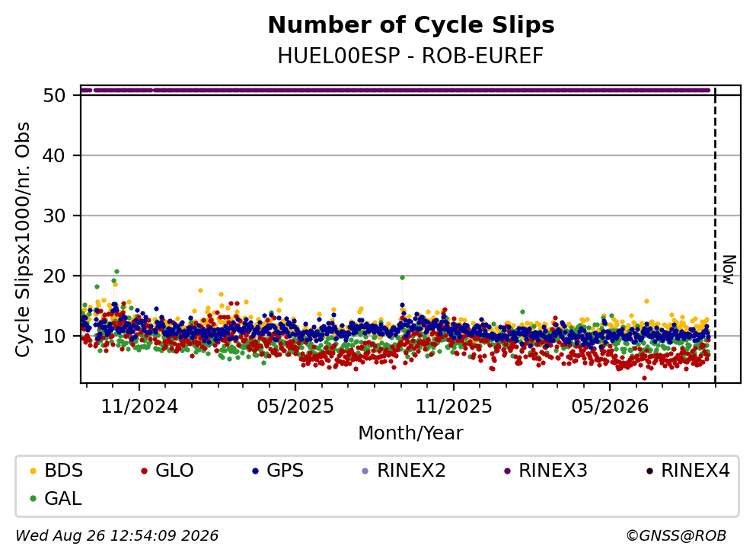Image resolution: width=756 pixels, height=559 pixels.
Task: Select the RINEX3 legend label
Action: pyautogui.click(x=553, y=470)
